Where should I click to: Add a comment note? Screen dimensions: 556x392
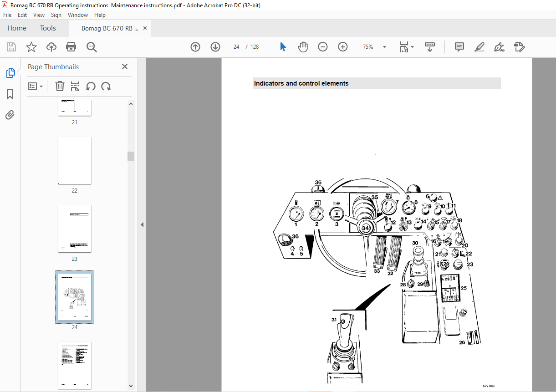459,47
